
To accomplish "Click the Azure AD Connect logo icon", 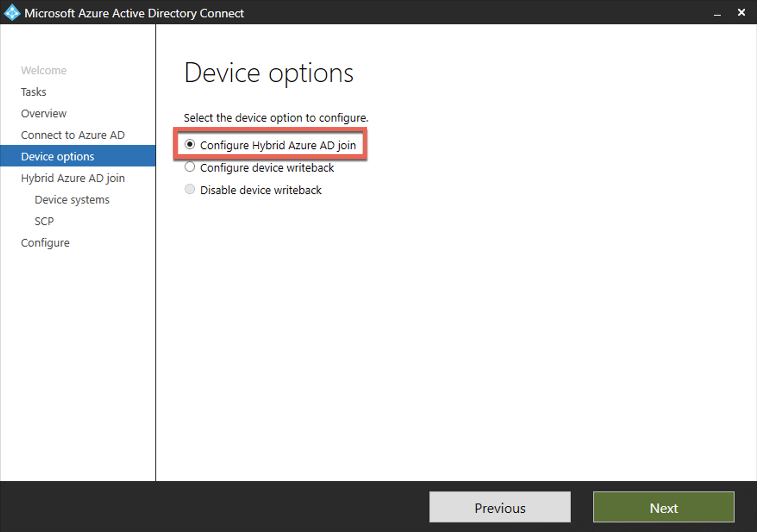I will (12, 13).
